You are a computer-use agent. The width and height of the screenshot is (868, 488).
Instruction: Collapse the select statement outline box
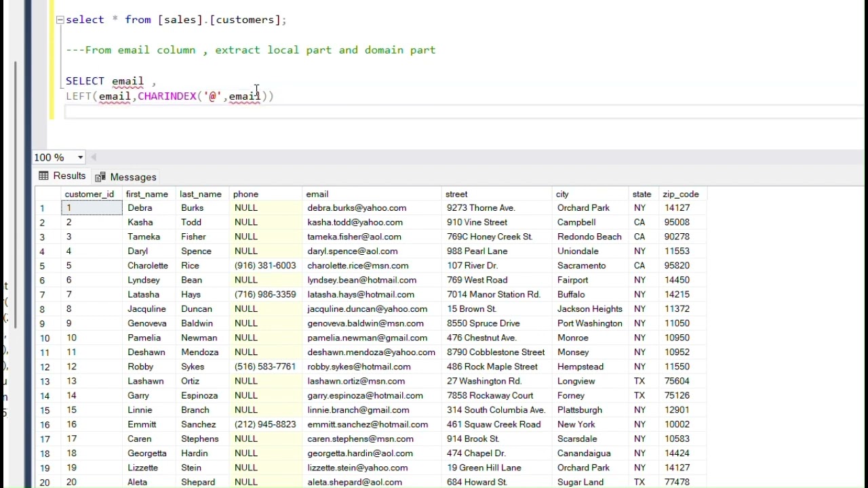click(x=60, y=20)
